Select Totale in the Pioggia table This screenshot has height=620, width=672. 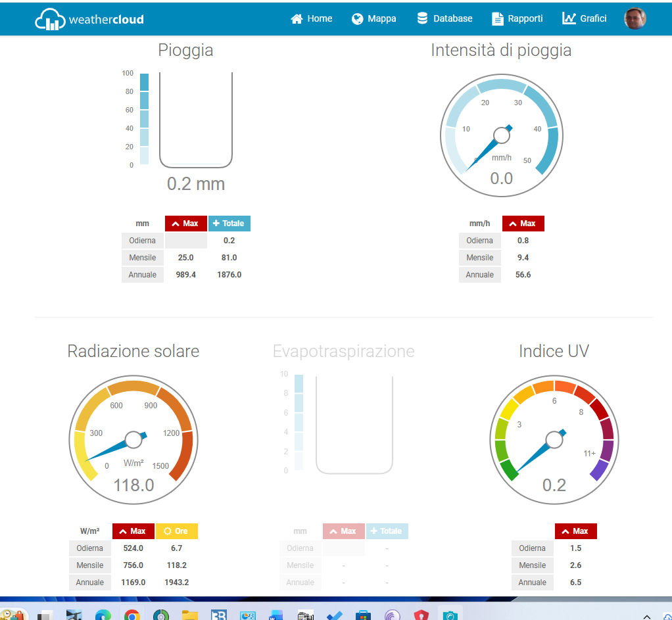click(x=229, y=224)
